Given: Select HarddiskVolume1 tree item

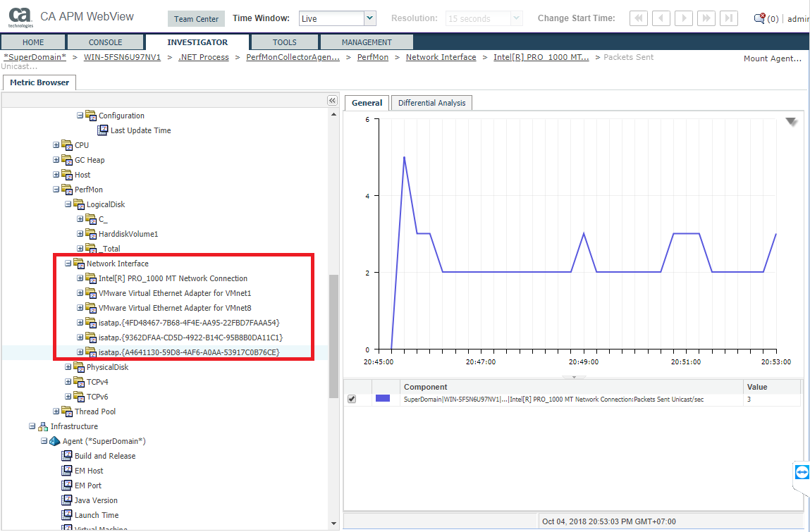Looking at the screenshot, I should (128, 235).
